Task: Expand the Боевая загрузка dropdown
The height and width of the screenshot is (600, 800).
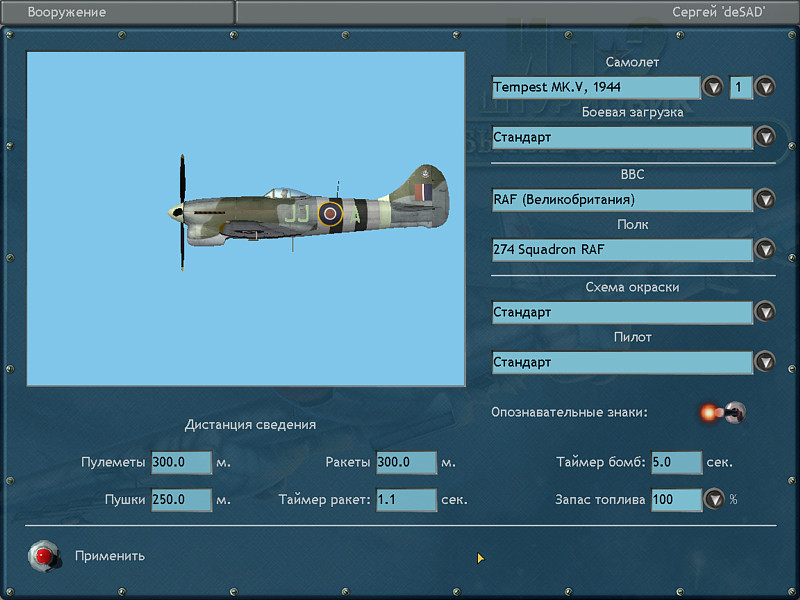Action: [765, 137]
